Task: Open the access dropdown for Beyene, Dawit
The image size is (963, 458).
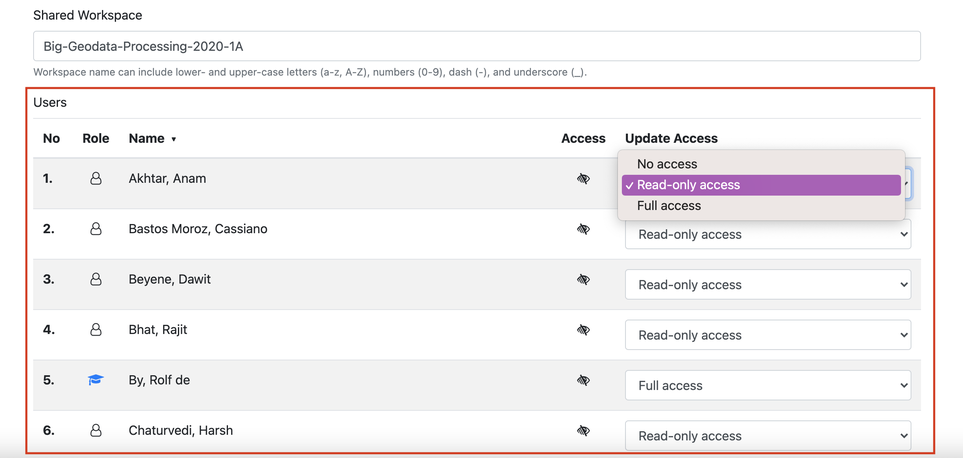Action: [x=767, y=285]
